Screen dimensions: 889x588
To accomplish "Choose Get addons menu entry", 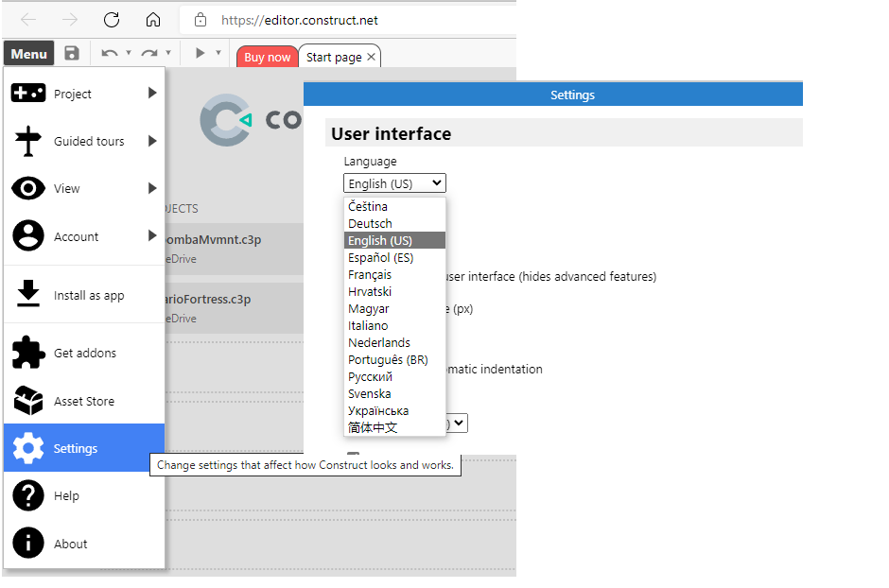I will tap(84, 353).
